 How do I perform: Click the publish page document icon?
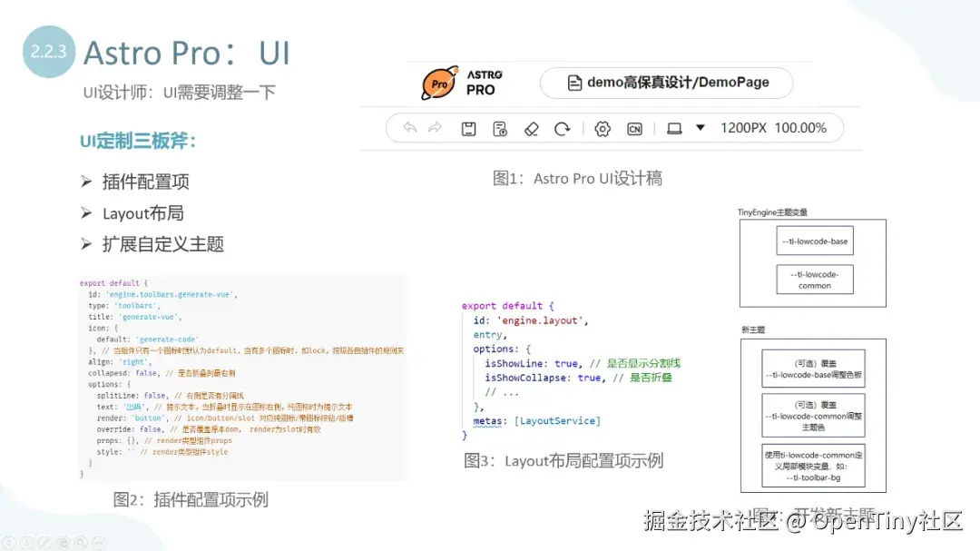click(500, 129)
